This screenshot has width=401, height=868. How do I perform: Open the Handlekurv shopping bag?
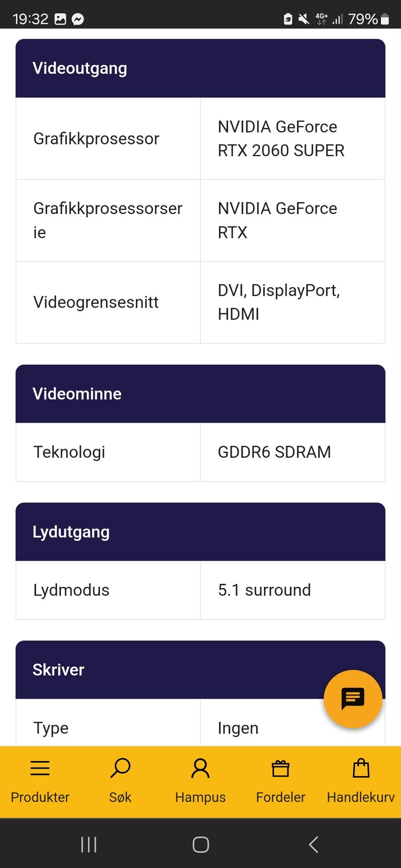click(x=361, y=768)
